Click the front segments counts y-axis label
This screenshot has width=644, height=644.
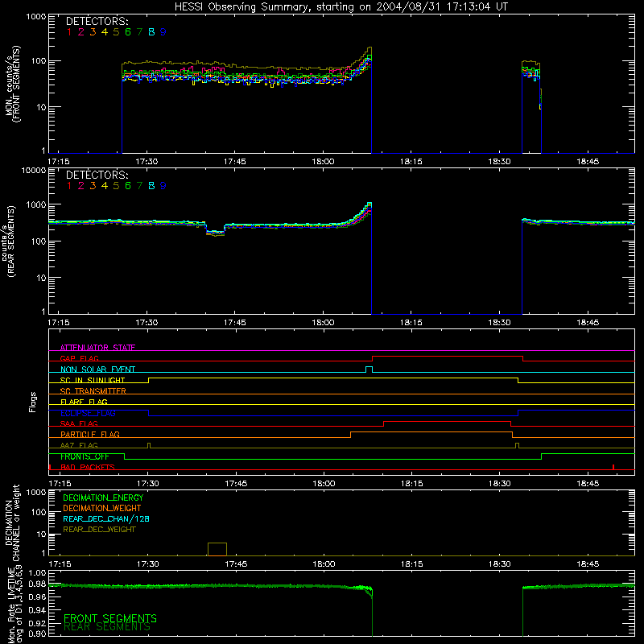point(13,84)
